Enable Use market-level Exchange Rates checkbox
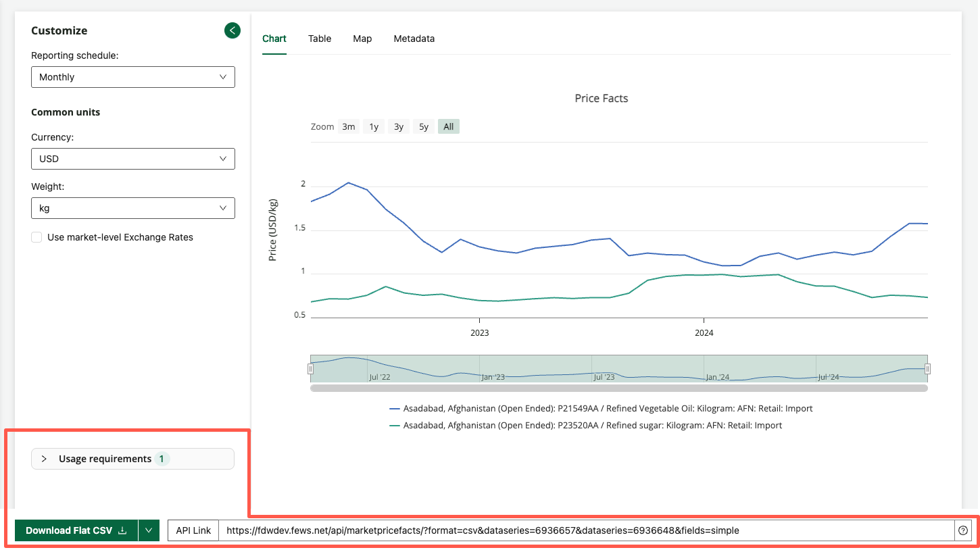Image resolution: width=980 pixels, height=550 pixels. [37, 237]
